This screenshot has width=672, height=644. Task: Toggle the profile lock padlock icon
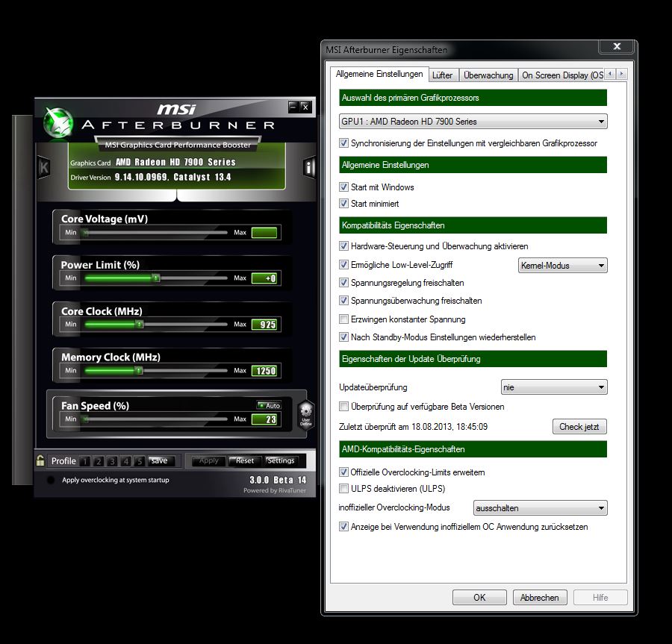click(40, 460)
